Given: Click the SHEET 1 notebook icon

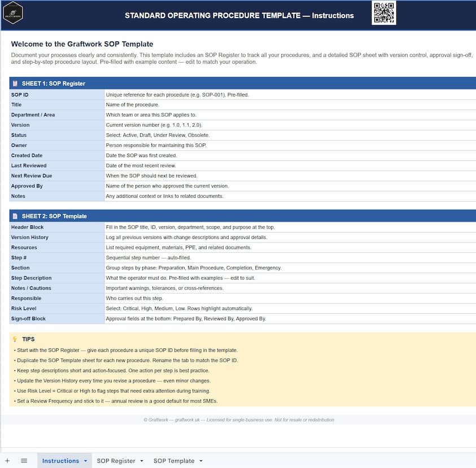Looking at the screenshot, I should 15,84.
